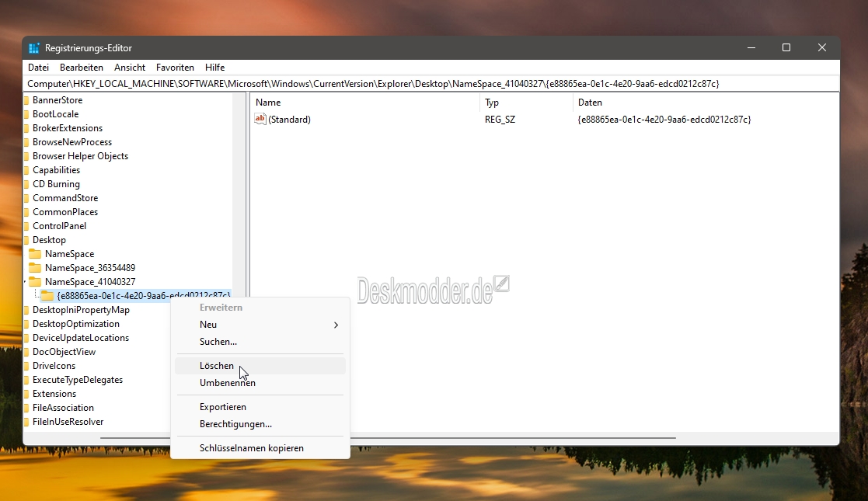Select the DriveIcons key

pyautogui.click(x=54, y=365)
